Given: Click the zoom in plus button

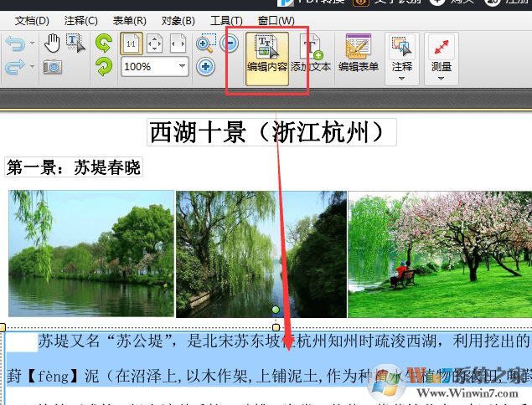Looking at the screenshot, I should coord(205,66).
